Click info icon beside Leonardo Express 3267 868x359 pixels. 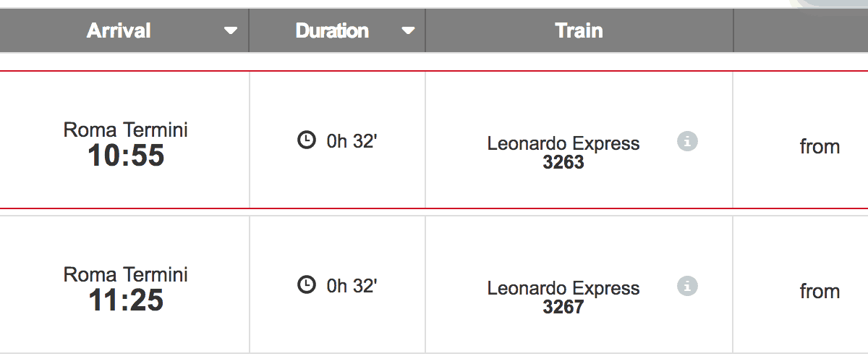687,286
